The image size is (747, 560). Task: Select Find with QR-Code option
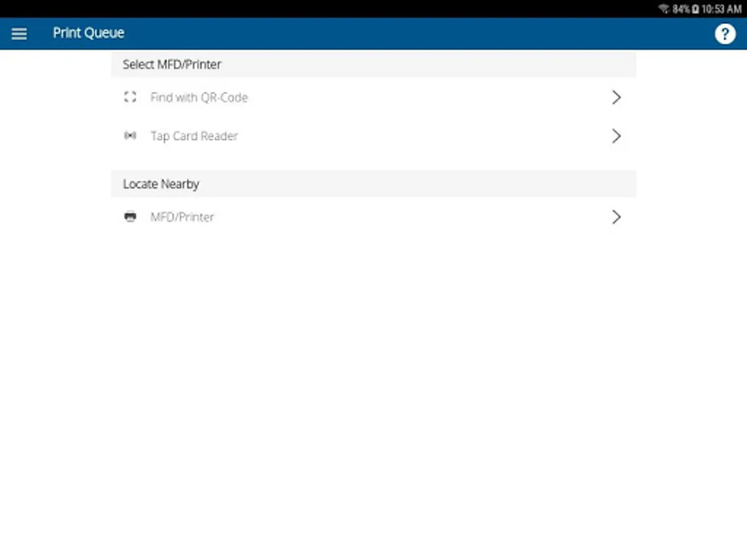pos(374,97)
